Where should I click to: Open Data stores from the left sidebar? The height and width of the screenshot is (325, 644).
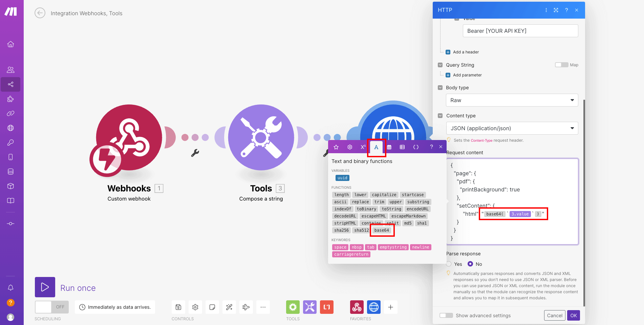click(x=10, y=171)
